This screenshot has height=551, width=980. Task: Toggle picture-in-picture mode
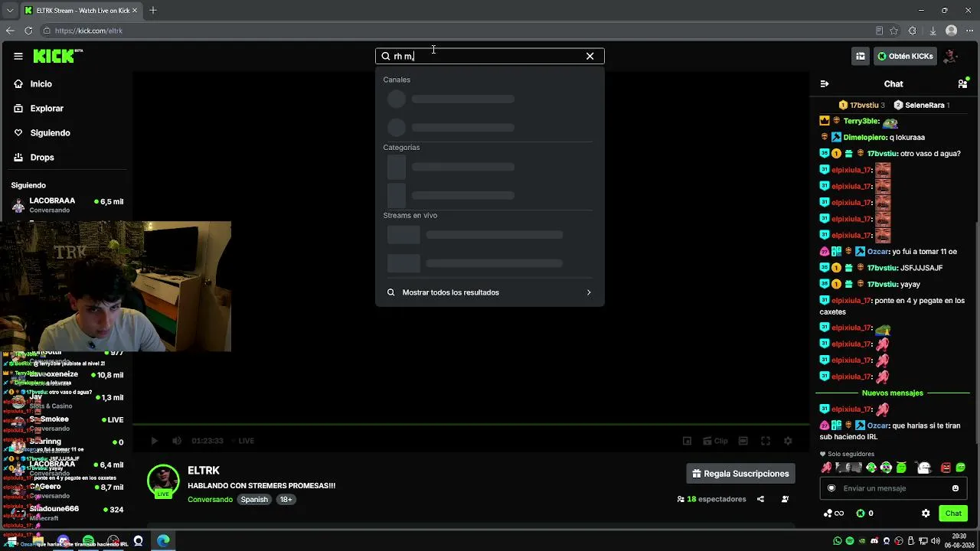coord(687,441)
